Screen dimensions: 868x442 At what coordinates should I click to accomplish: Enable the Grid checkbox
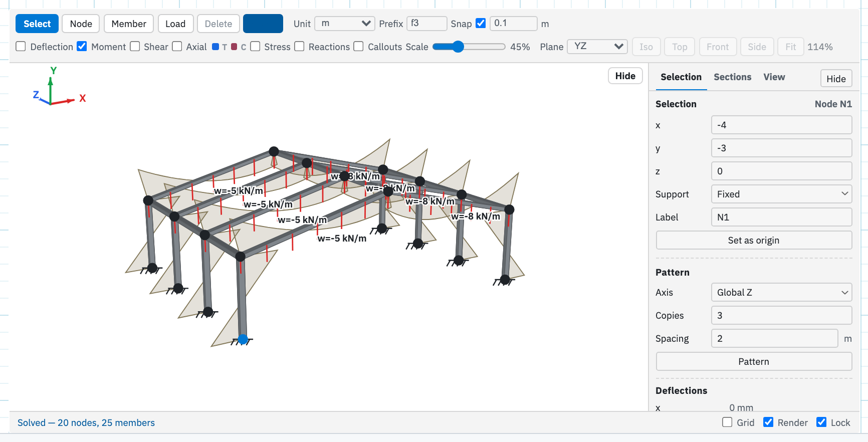tap(727, 422)
